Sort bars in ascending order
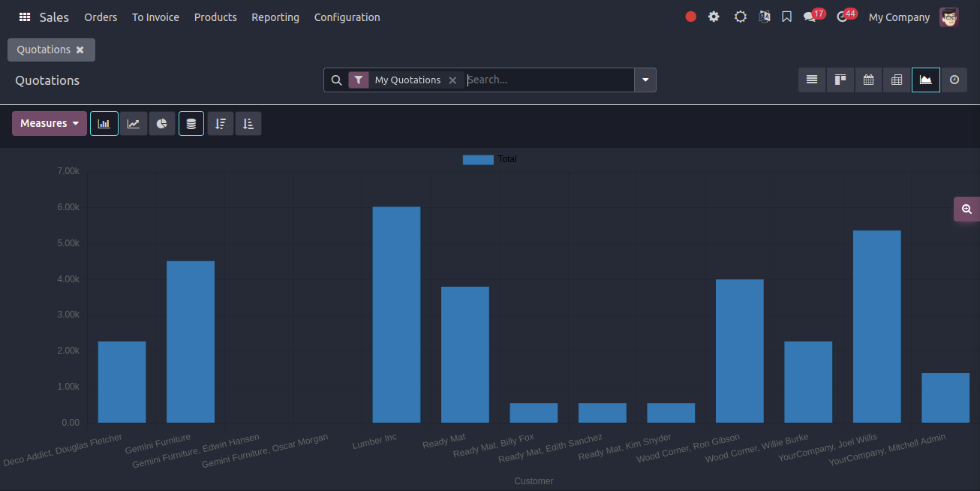 tap(248, 123)
